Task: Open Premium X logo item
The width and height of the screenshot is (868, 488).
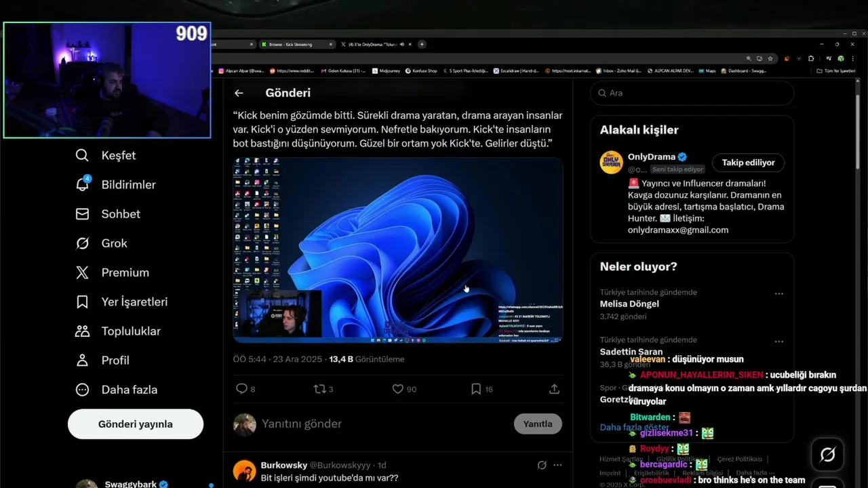Action: tap(112, 272)
